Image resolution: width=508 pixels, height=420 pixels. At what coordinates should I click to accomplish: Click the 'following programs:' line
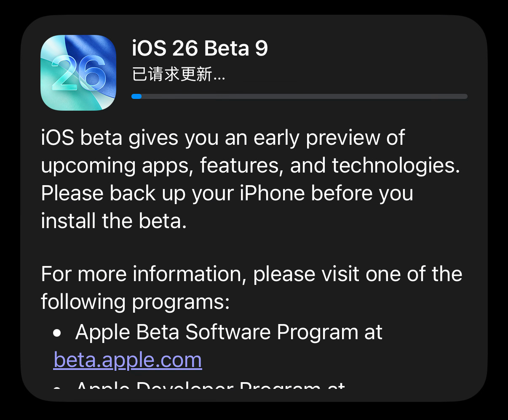point(135,302)
